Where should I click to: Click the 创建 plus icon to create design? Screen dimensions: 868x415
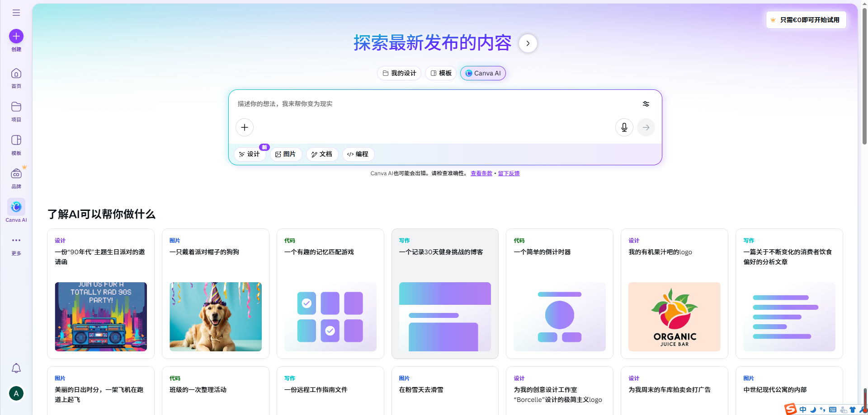(16, 36)
